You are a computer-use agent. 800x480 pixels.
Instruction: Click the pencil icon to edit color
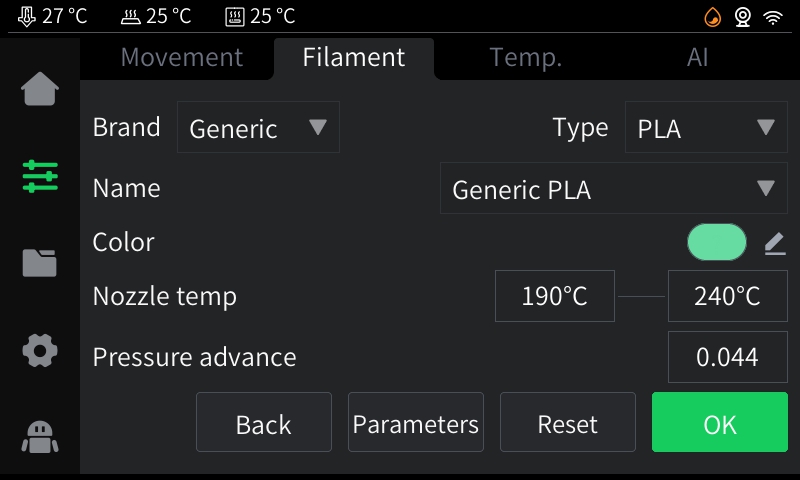pyautogui.click(x=775, y=243)
